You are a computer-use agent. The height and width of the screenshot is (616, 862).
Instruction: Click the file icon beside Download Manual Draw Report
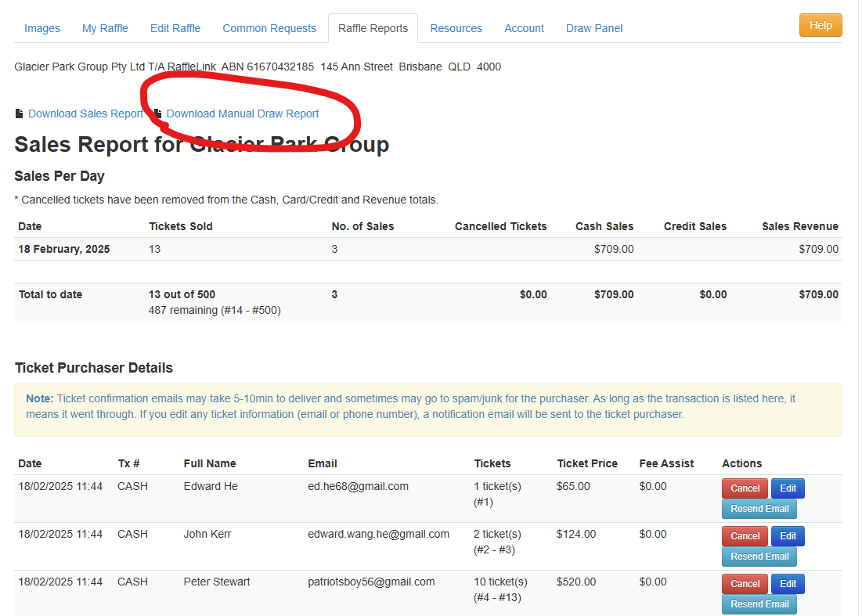(x=157, y=114)
